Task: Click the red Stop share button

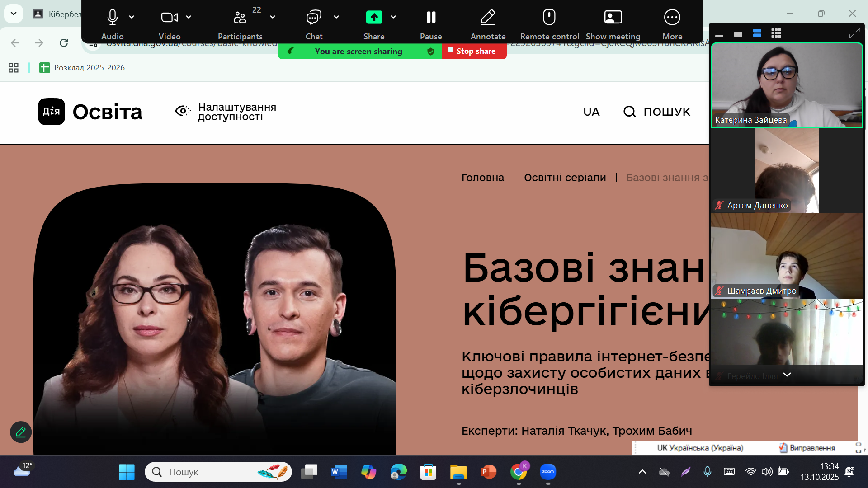Action: pyautogui.click(x=474, y=51)
